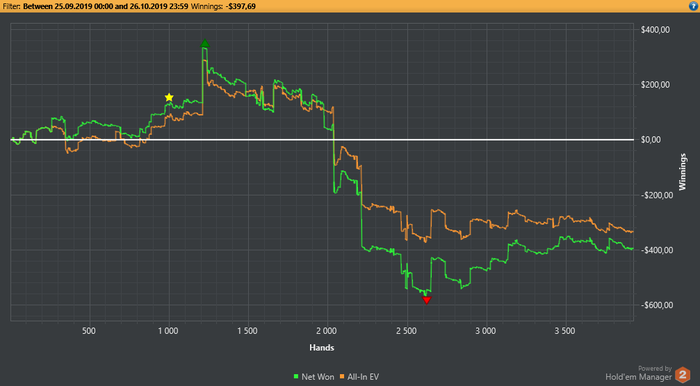The height and width of the screenshot is (386, 700).
Task: Click the yellow star marker on the graph
Action: click(x=169, y=97)
